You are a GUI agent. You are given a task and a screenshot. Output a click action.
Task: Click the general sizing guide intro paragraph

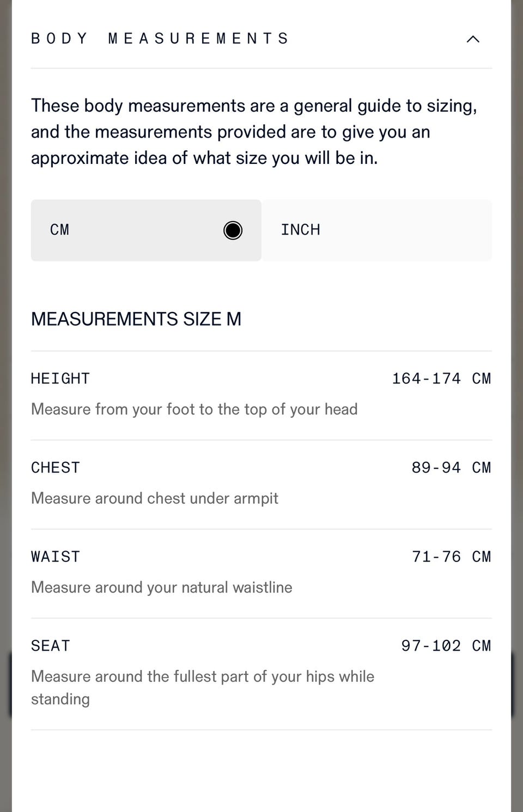click(x=253, y=132)
